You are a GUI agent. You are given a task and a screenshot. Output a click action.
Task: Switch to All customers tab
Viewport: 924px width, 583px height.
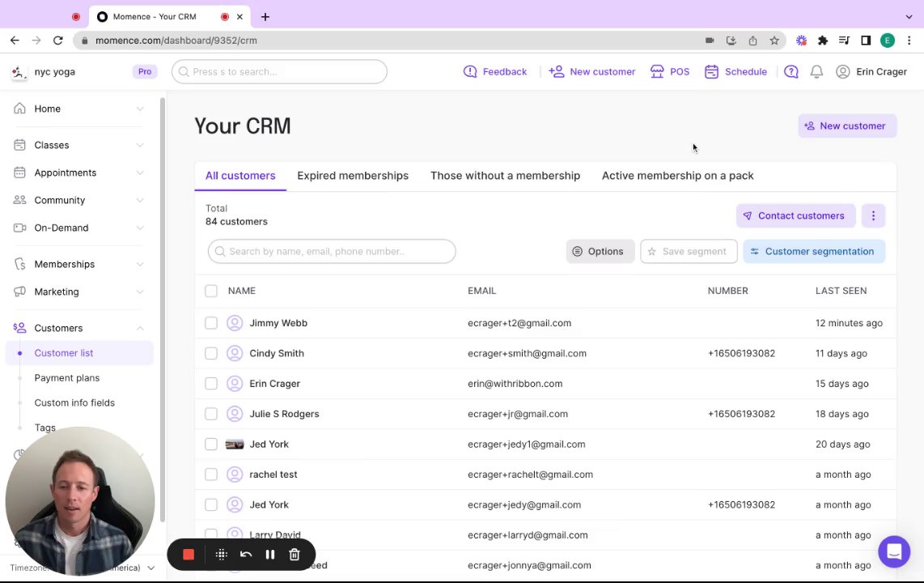pos(240,176)
